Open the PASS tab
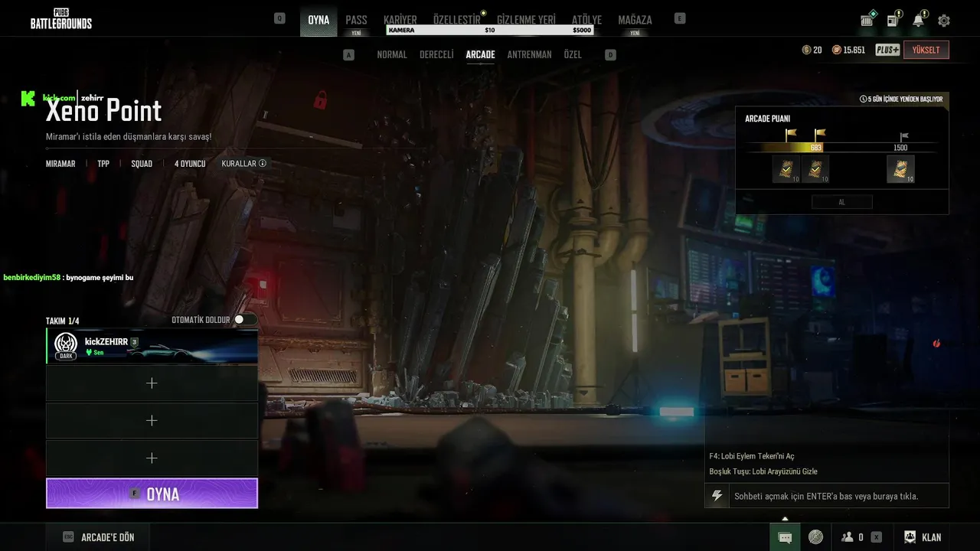This screenshot has height=551, width=980. tap(356, 20)
